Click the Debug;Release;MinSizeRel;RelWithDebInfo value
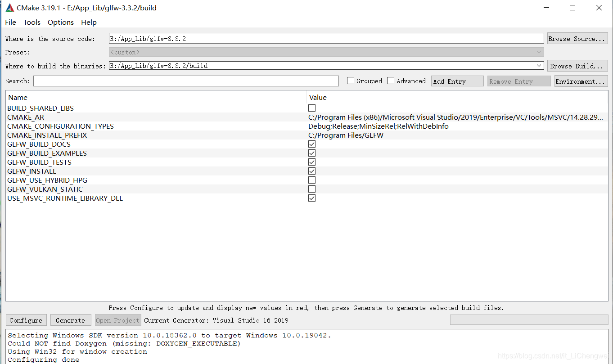The height and width of the screenshot is (364, 613). [x=379, y=126]
